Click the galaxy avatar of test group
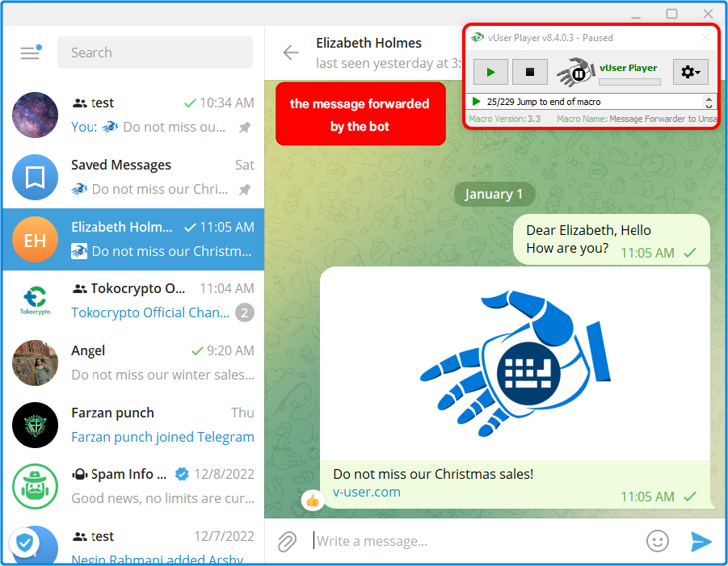The image size is (728, 566). (x=36, y=115)
